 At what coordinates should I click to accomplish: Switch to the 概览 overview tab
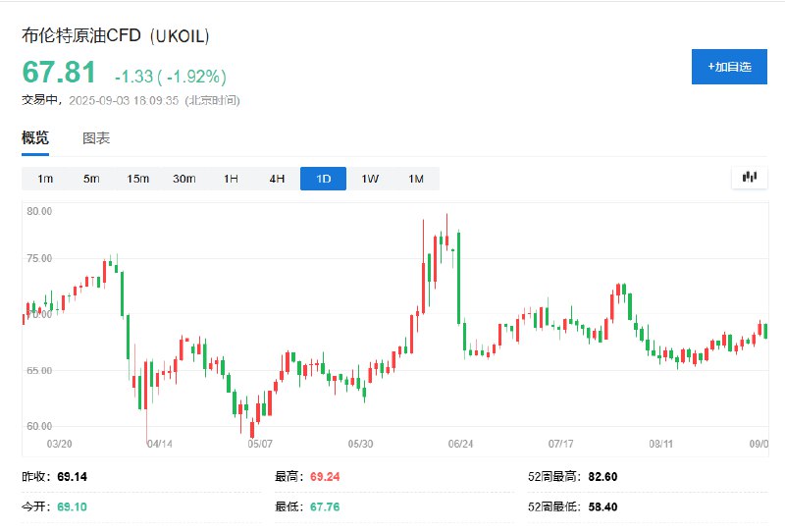coord(35,137)
